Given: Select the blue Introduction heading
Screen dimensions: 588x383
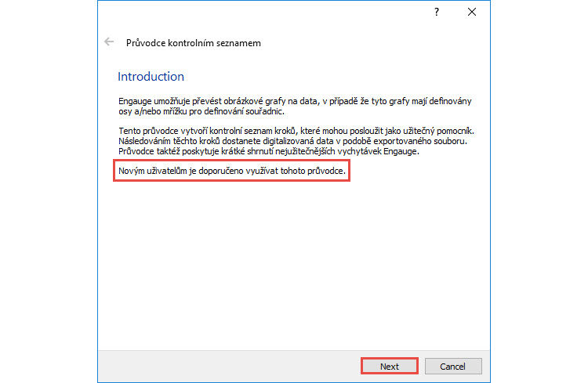Looking at the screenshot, I should 151,77.
